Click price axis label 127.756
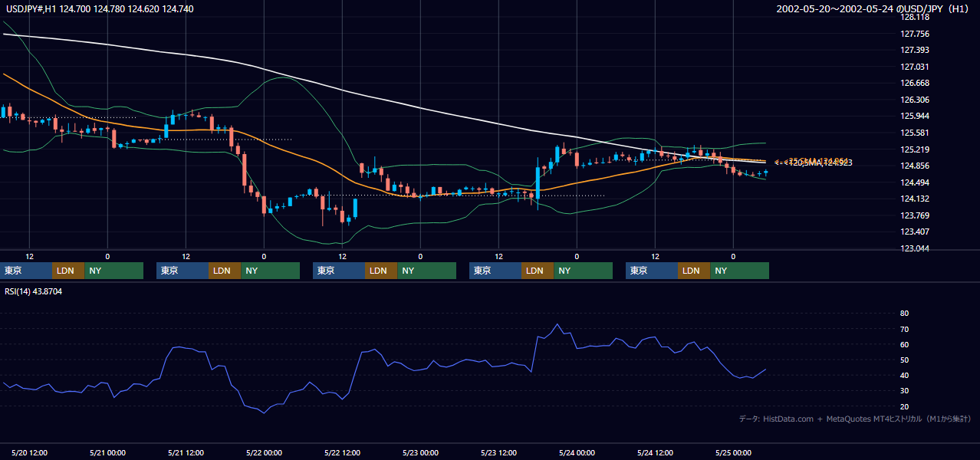 click(915, 34)
